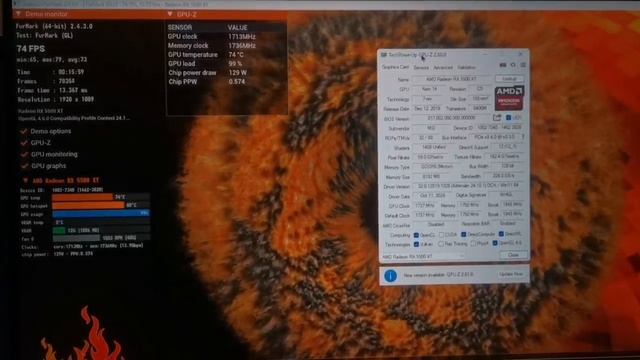The height and width of the screenshot is (360, 640).
Task: Switch to the Advanced tab in GPU-Z
Action: 442,67
